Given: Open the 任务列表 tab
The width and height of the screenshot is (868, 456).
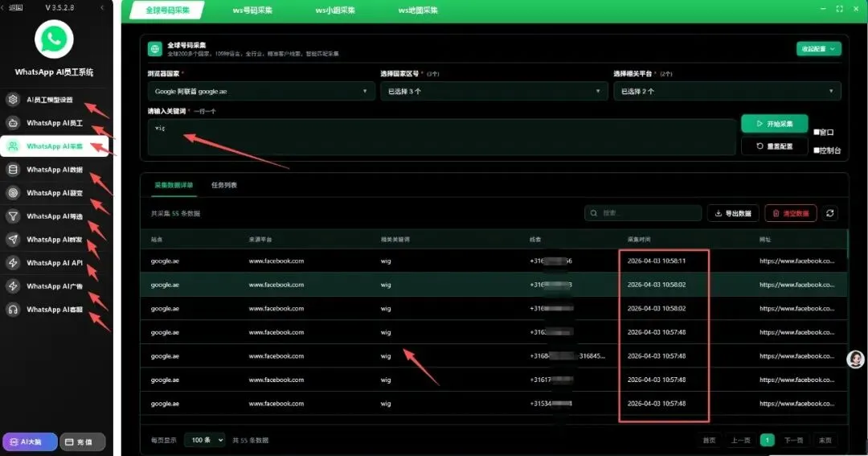Looking at the screenshot, I should (224, 185).
